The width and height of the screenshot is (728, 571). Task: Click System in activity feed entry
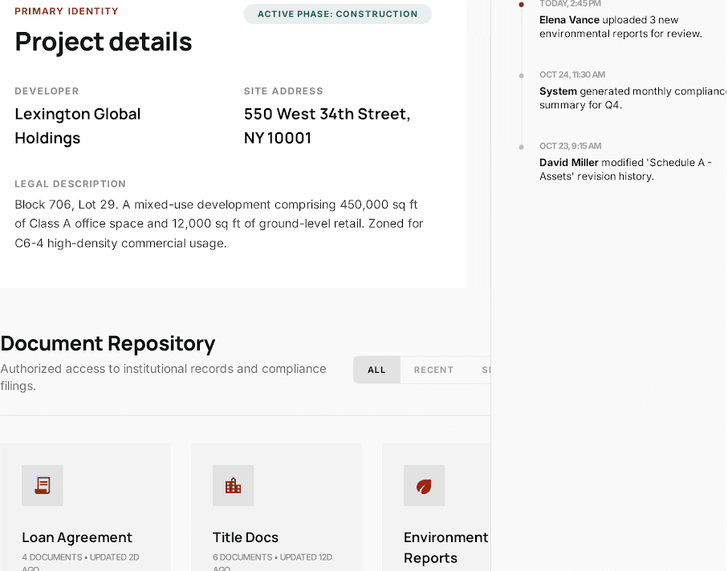tap(558, 91)
